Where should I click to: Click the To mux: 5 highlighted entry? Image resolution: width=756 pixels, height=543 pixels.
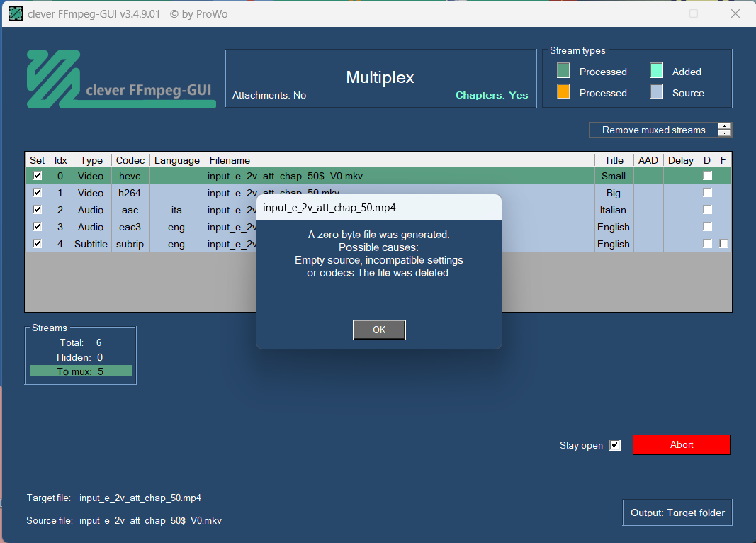[x=81, y=371]
